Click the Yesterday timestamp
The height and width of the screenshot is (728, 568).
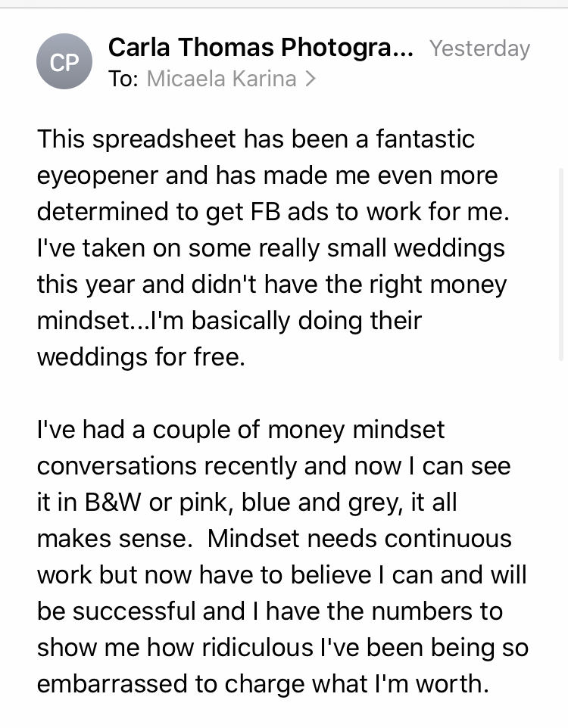pos(479,48)
